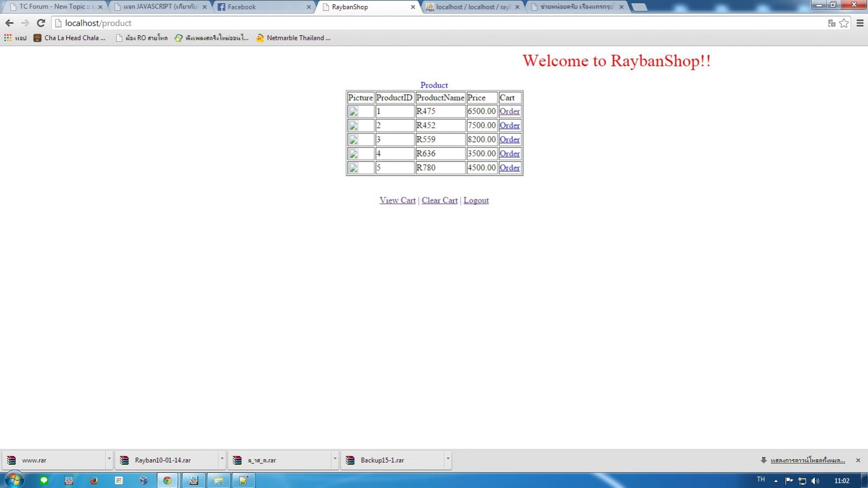Go back using the browser back arrow

click(x=9, y=23)
